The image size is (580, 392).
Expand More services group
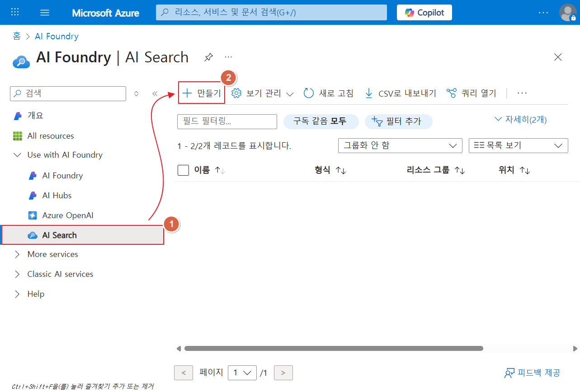[18, 254]
